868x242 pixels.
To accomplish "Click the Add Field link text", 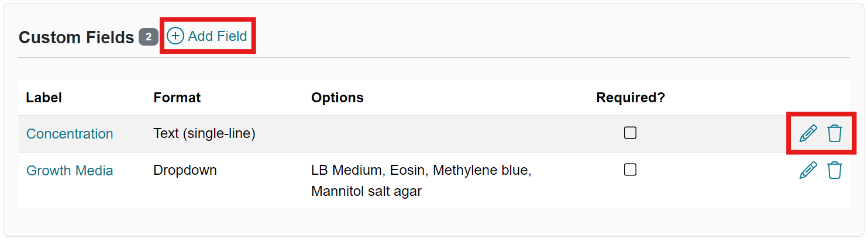I will point(218,36).
